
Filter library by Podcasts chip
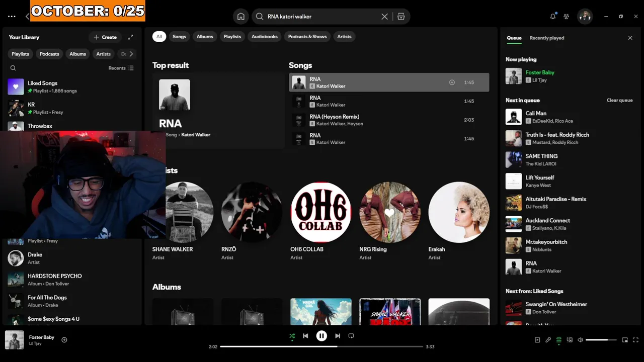pyautogui.click(x=49, y=54)
